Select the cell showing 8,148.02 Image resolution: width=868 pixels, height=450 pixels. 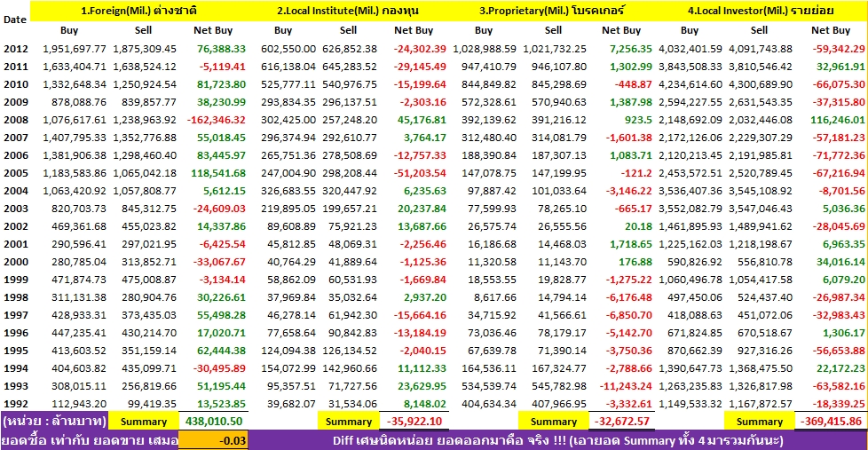[424, 404]
